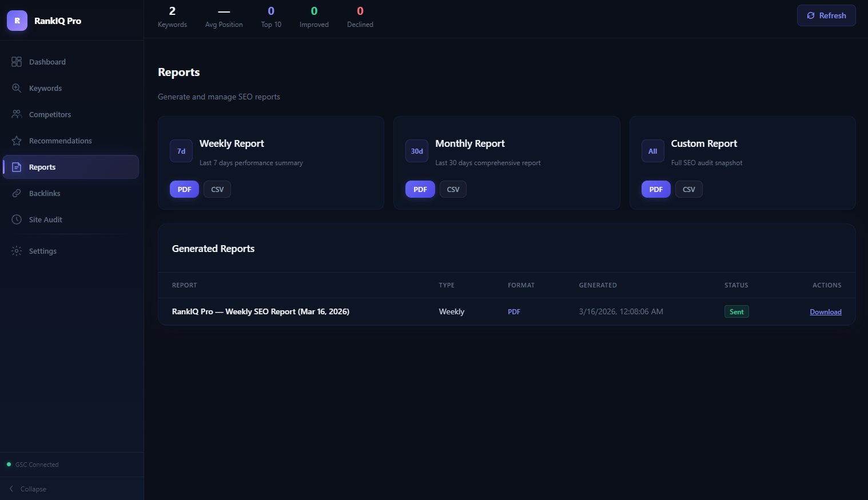Image resolution: width=868 pixels, height=500 pixels.
Task: Click the Refresh button
Action: (x=826, y=15)
